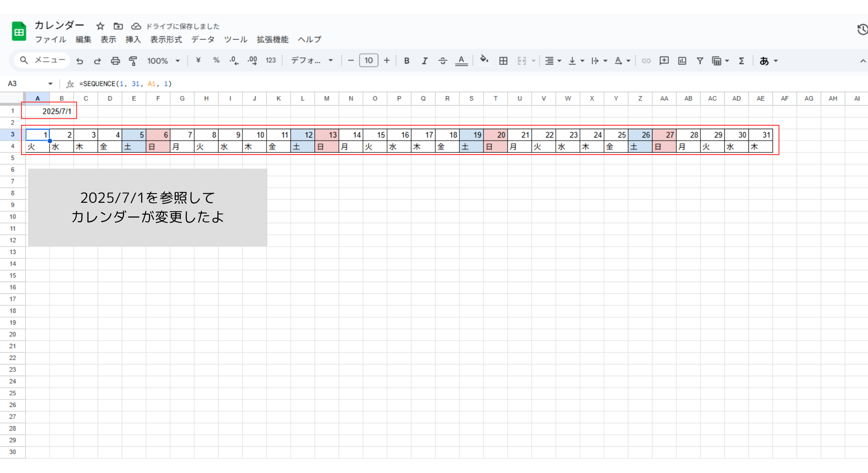This screenshot has height=473, width=868.
Task: Click the functions sigma icon
Action: pyautogui.click(x=741, y=61)
